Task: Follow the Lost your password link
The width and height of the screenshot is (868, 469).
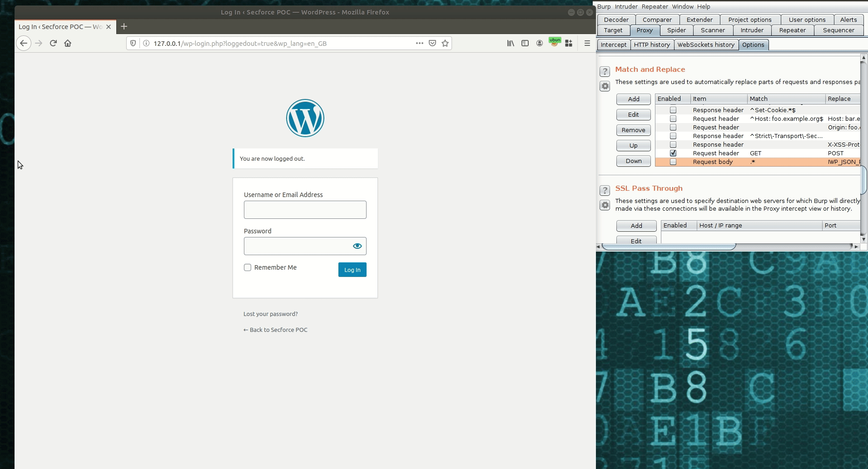Action: [x=271, y=314]
